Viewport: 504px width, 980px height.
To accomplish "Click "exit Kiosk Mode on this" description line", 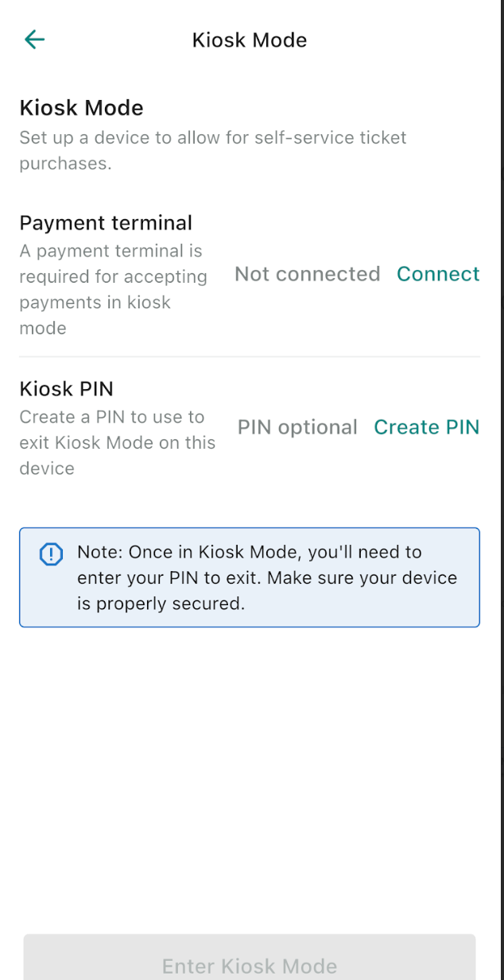I will tap(118, 443).
